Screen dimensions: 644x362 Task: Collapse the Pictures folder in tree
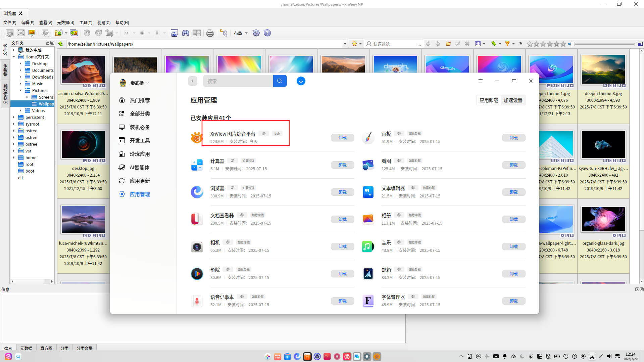tap(20, 90)
